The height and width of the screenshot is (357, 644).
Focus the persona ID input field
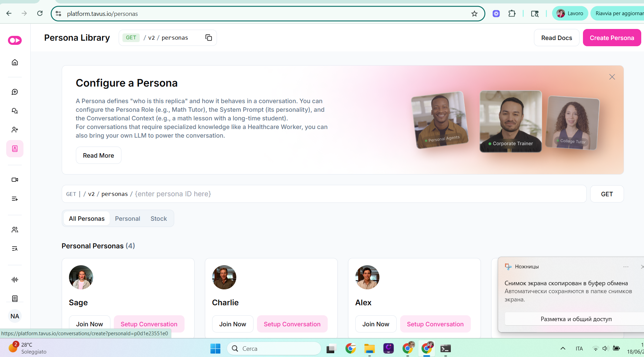[x=324, y=194]
